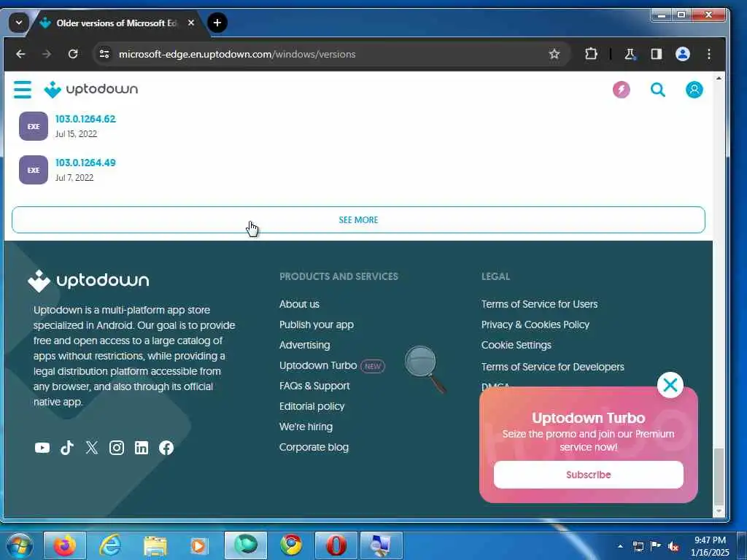Click the SEE MORE button
747x560 pixels.
(358, 220)
